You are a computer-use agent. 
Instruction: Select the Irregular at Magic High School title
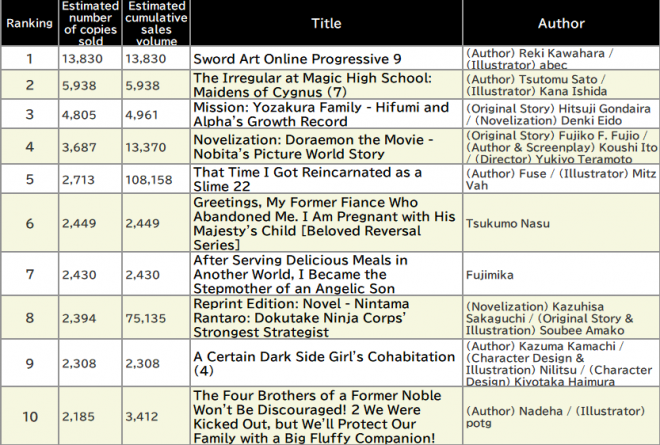[x=312, y=85]
